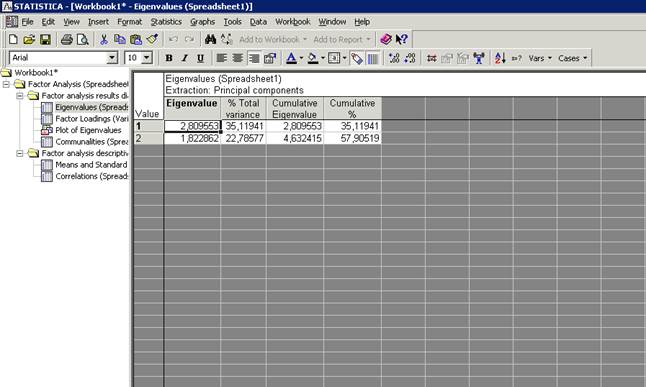The width and height of the screenshot is (646, 387).
Task: Click cell with value 1,822862
Action: (192, 138)
